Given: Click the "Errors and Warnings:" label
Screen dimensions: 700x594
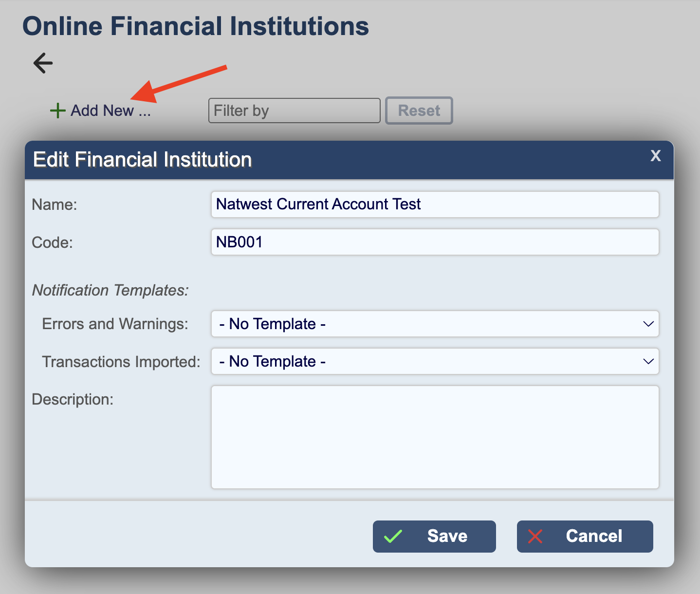Looking at the screenshot, I should (115, 324).
